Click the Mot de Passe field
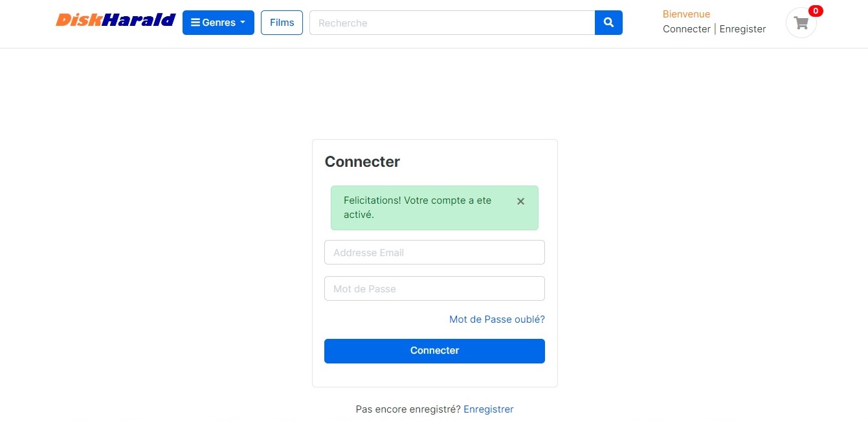Viewport: 868px width, 421px height. [x=434, y=288]
